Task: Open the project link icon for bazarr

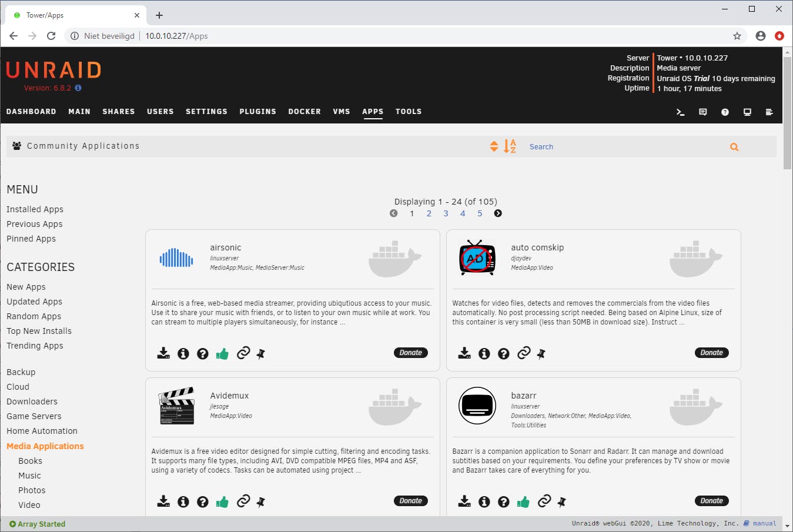Action: click(544, 501)
